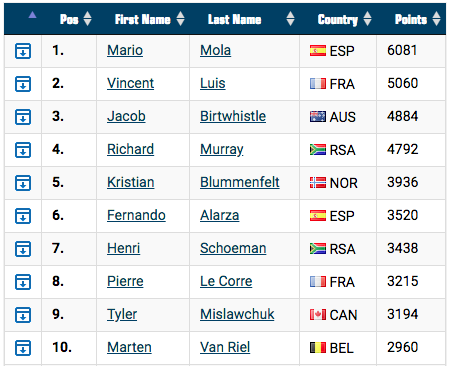Screen dimensions: 452x366
Task: Click the Country column sort arrows
Action: click(367, 19)
